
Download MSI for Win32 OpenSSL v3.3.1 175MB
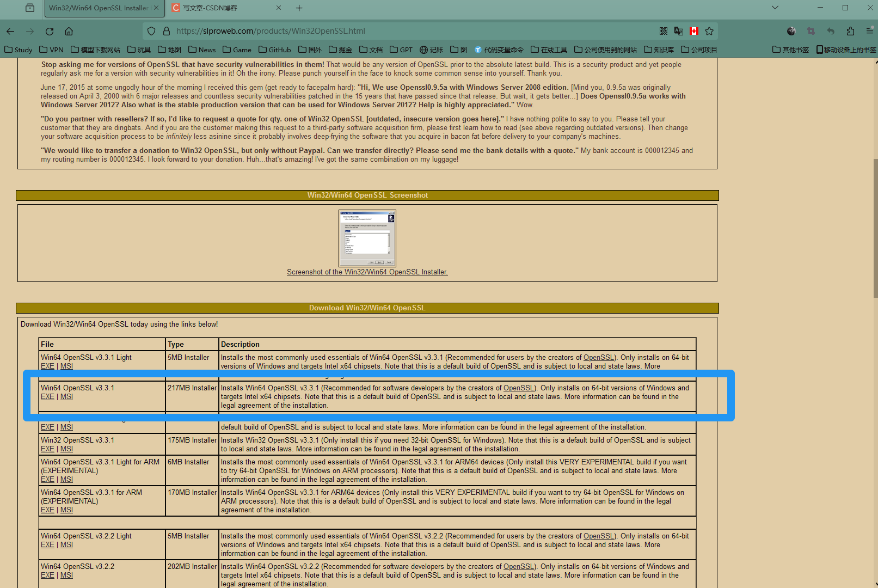pyautogui.click(x=66, y=449)
